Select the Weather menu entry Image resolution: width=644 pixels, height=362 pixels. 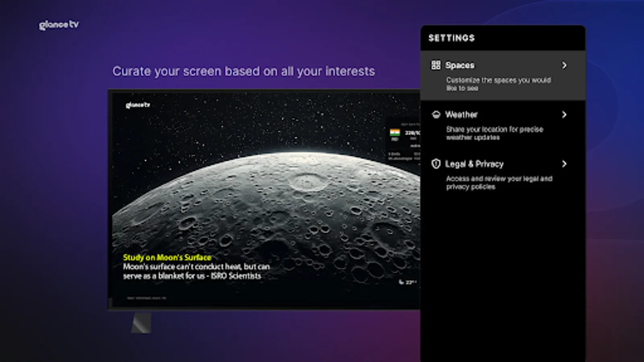(461, 115)
